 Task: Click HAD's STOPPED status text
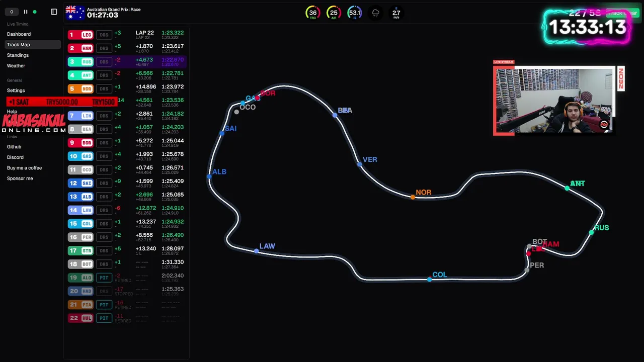click(x=124, y=294)
